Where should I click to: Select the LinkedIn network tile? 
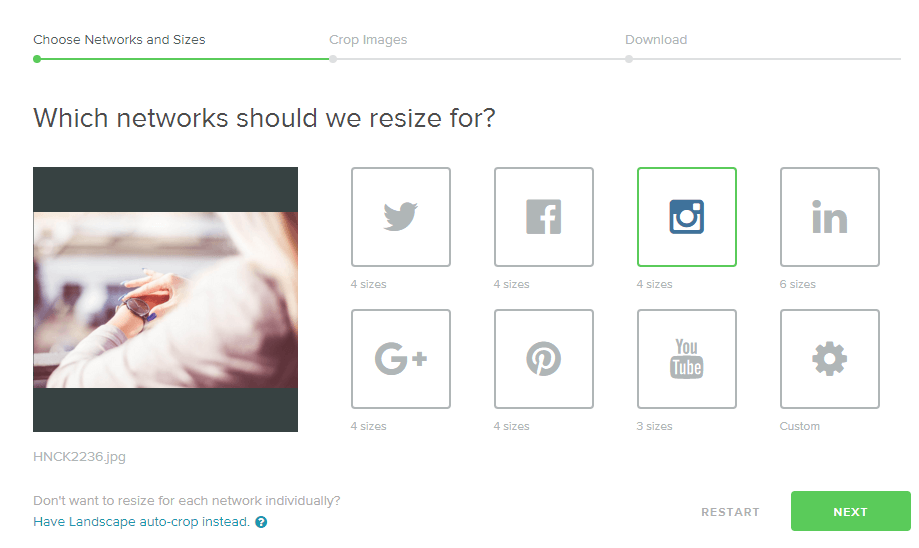pos(830,217)
